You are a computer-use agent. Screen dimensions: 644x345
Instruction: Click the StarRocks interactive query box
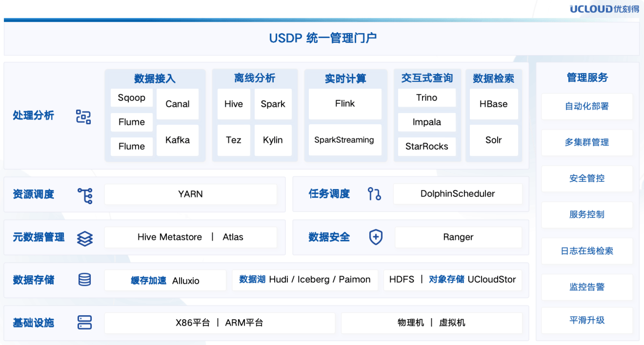click(427, 147)
